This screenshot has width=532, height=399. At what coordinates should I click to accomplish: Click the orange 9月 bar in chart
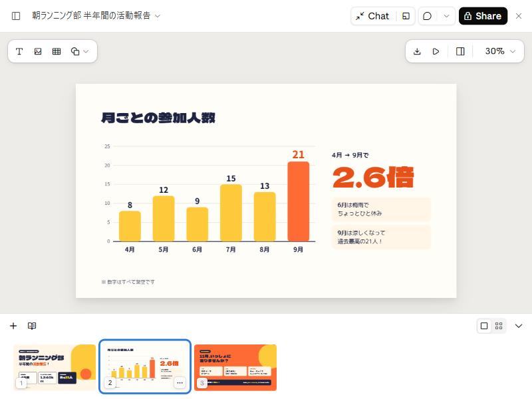(x=298, y=201)
